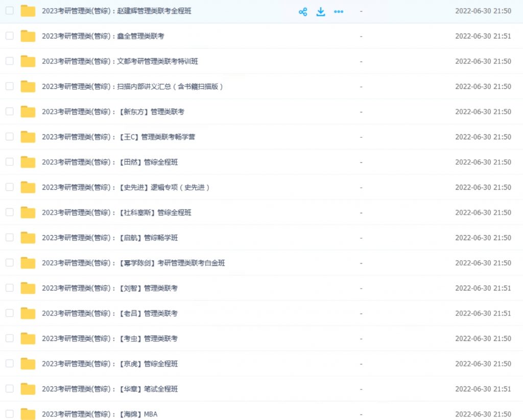The image size is (523, 420).
Task: Open the more options menu for the 赵建辉 folder
Action: [339, 12]
